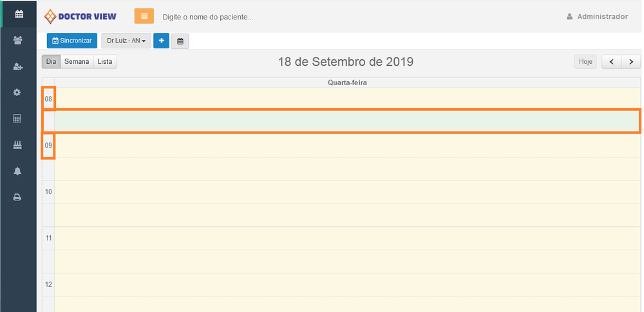This screenshot has width=644, height=312.
Task: Open settings gear in sidebar
Action: (x=18, y=92)
